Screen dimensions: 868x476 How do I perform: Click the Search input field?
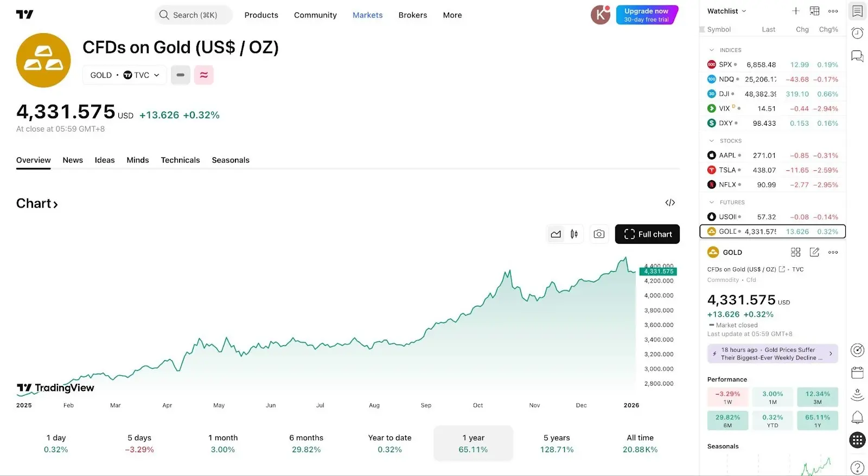(194, 15)
